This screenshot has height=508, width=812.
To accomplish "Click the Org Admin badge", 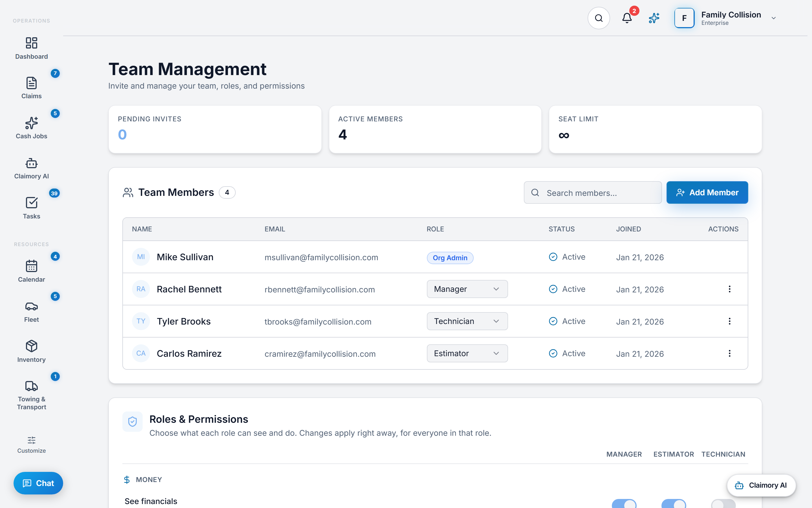I will pyautogui.click(x=450, y=258).
